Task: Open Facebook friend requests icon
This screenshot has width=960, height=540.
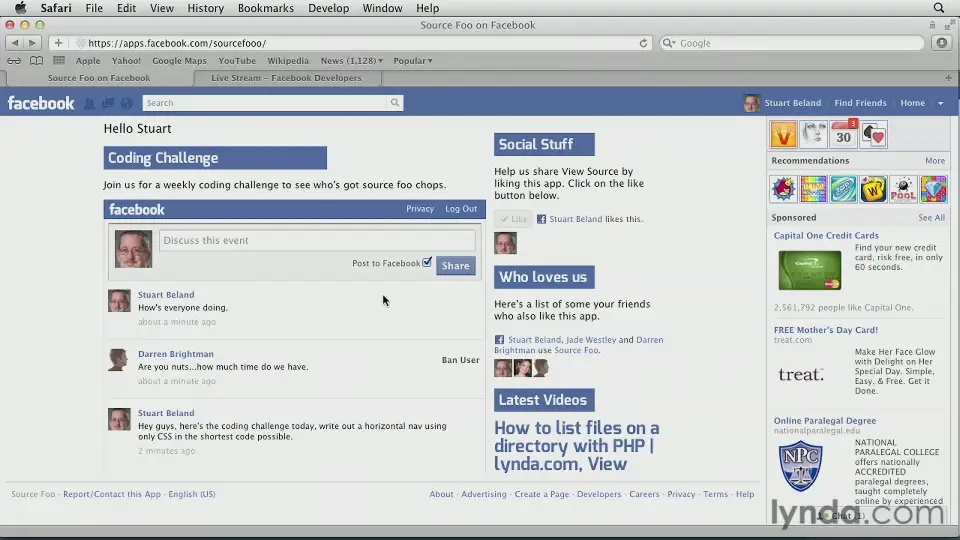Action: coord(89,103)
